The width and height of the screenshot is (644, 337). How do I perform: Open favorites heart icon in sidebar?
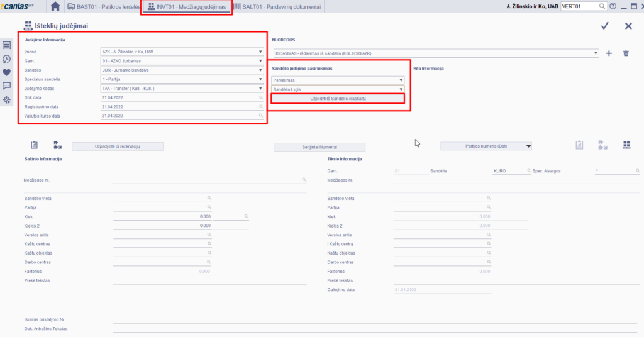(7, 72)
